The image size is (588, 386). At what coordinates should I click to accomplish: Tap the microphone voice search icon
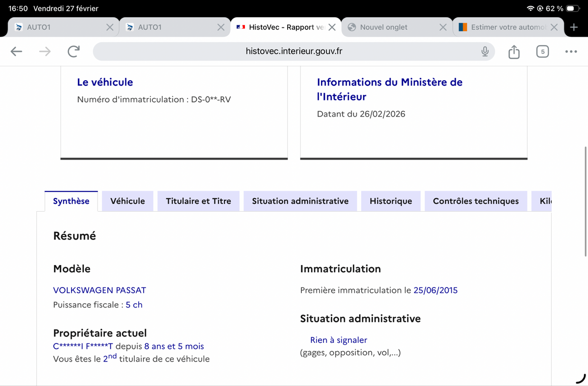pos(485,51)
